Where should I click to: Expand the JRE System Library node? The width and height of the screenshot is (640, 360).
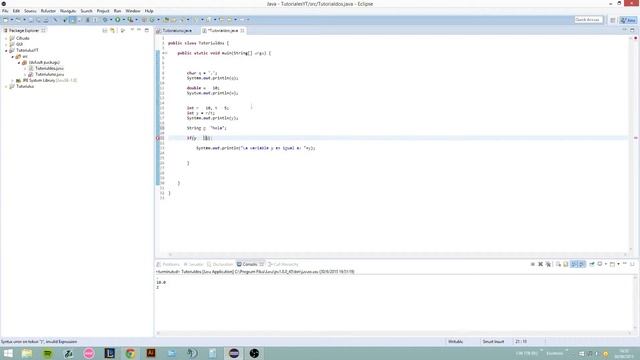click(x=13, y=81)
